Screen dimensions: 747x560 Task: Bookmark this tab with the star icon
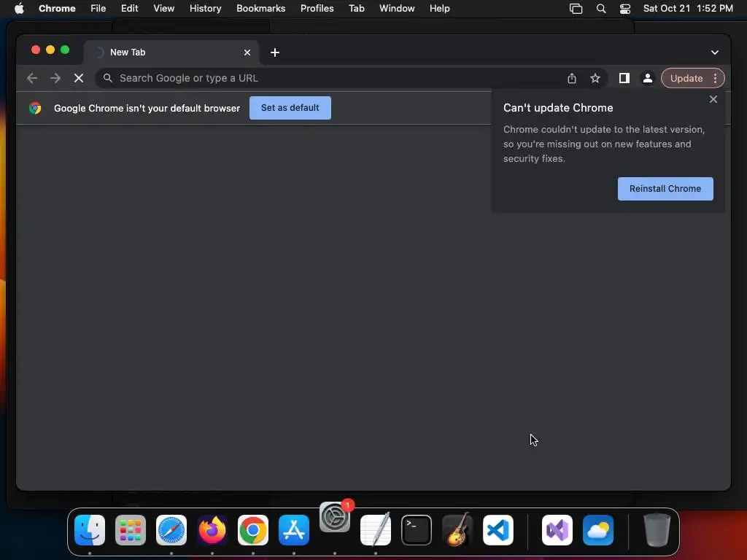595,78
